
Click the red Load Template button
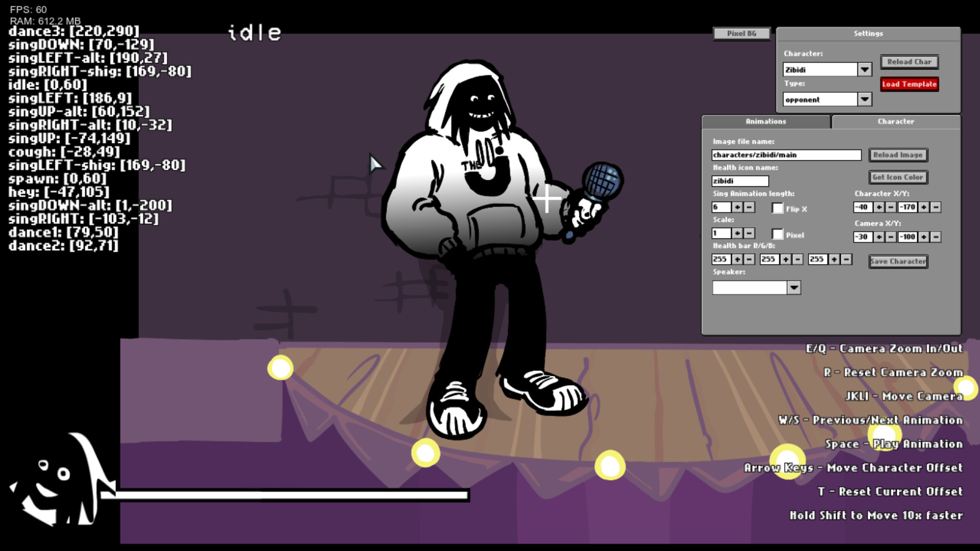(909, 84)
